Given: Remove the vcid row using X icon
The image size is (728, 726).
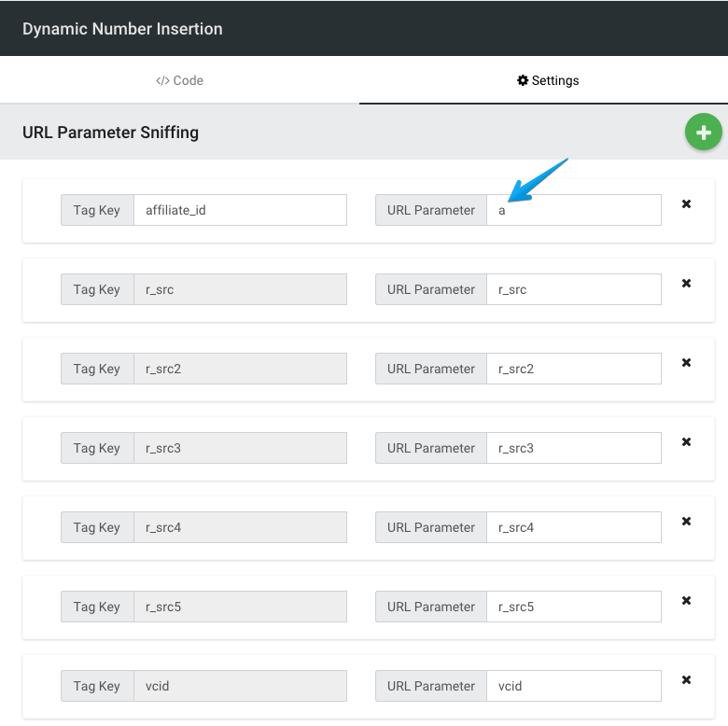Looking at the screenshot, I should tap(686, 680).
